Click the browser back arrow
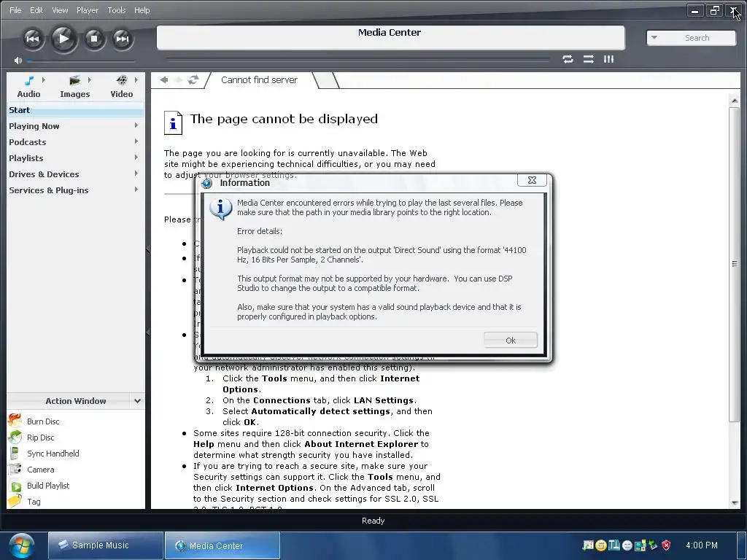747x560 pixels. tap(164, 80)
